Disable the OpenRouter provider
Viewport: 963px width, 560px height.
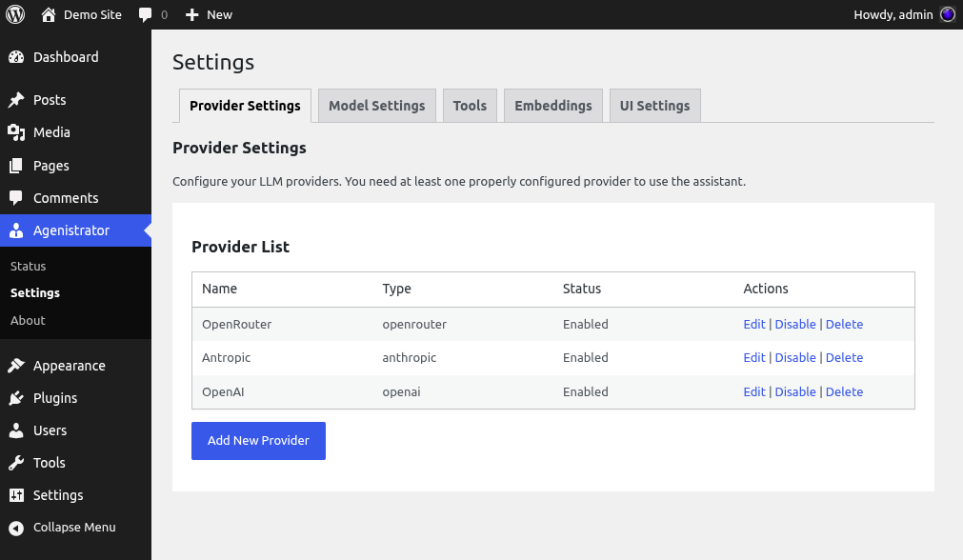795,324
